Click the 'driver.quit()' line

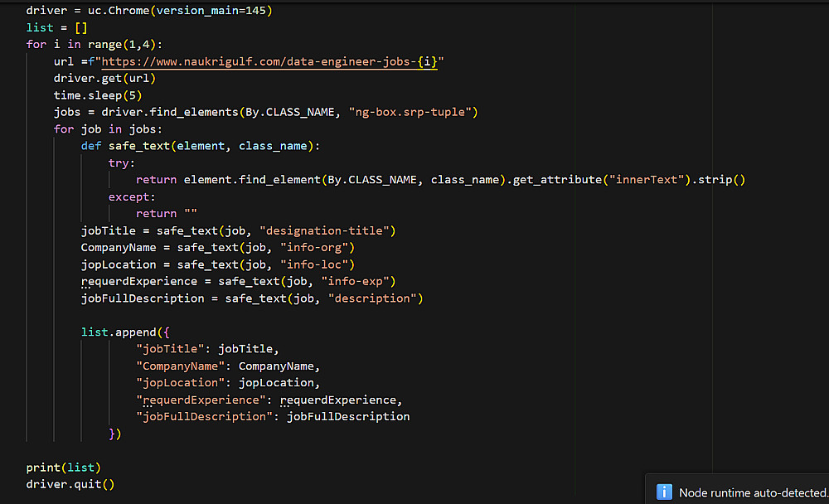pyautogui.click(x=70, y=484)
